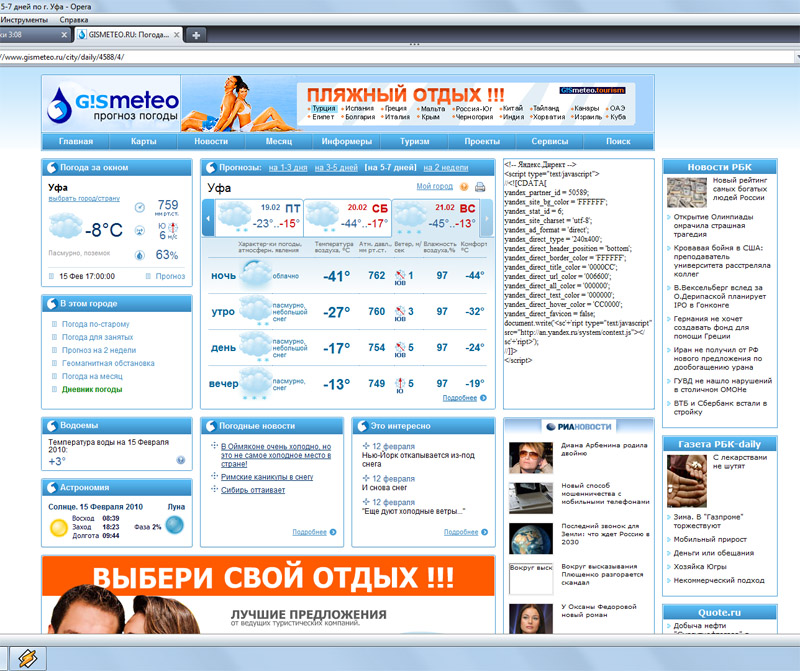Open Сервисы in the navigation bar
This screenshot has height=671, width=800.
tap(549, 141)
